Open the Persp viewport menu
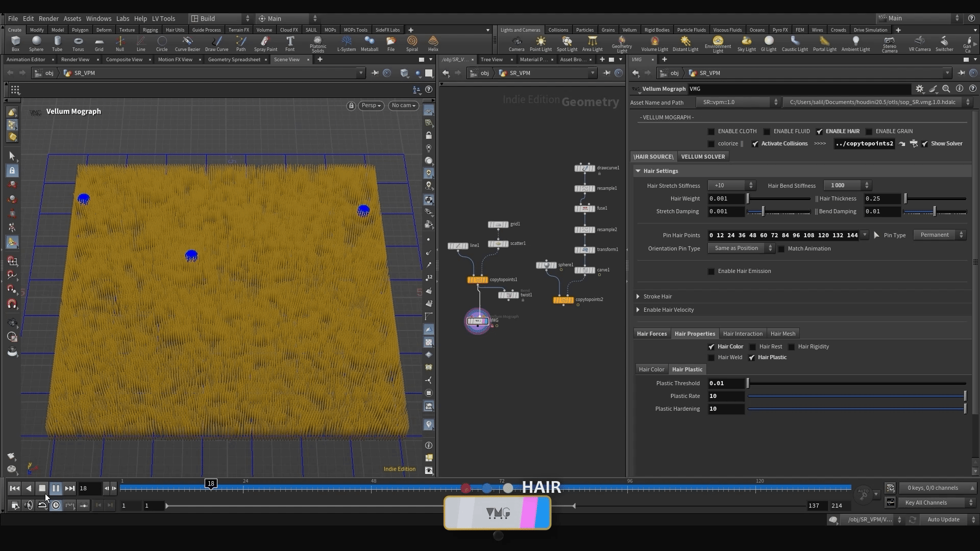Viewport: 980px width, 551px height. (371, 106)
